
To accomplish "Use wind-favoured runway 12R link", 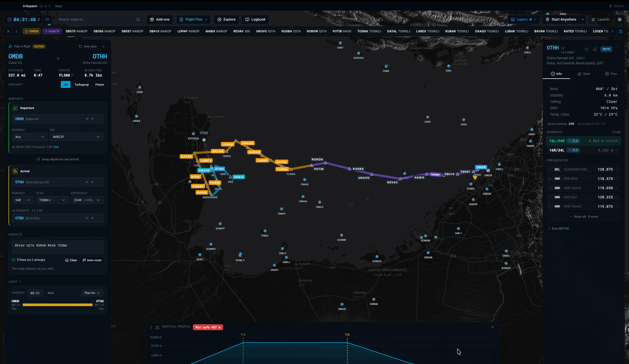I will [x=56, y=147].
